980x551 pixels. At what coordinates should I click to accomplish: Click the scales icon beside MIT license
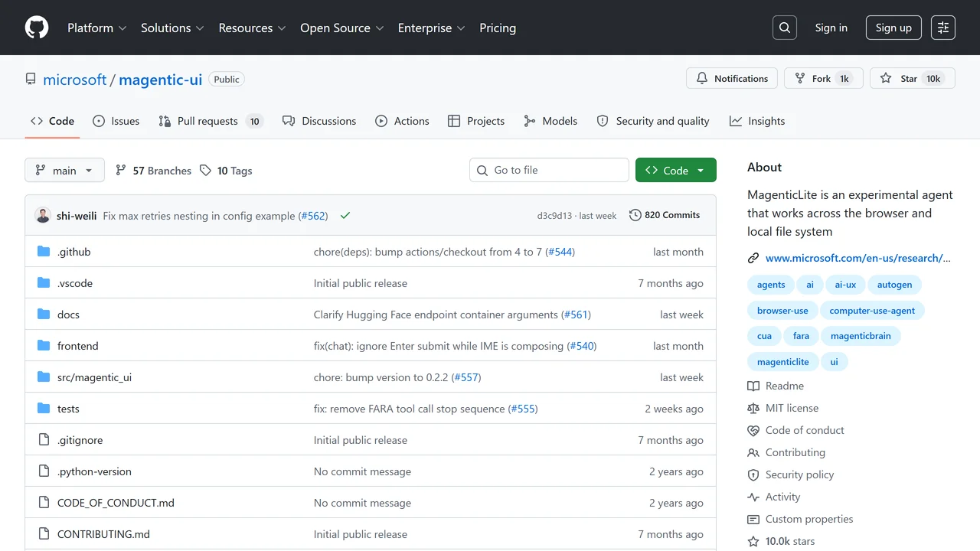tap(753, 409)
